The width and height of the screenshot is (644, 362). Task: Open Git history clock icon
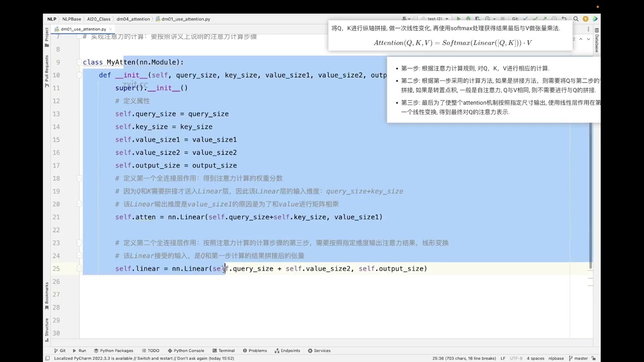[x=554, y=19]
